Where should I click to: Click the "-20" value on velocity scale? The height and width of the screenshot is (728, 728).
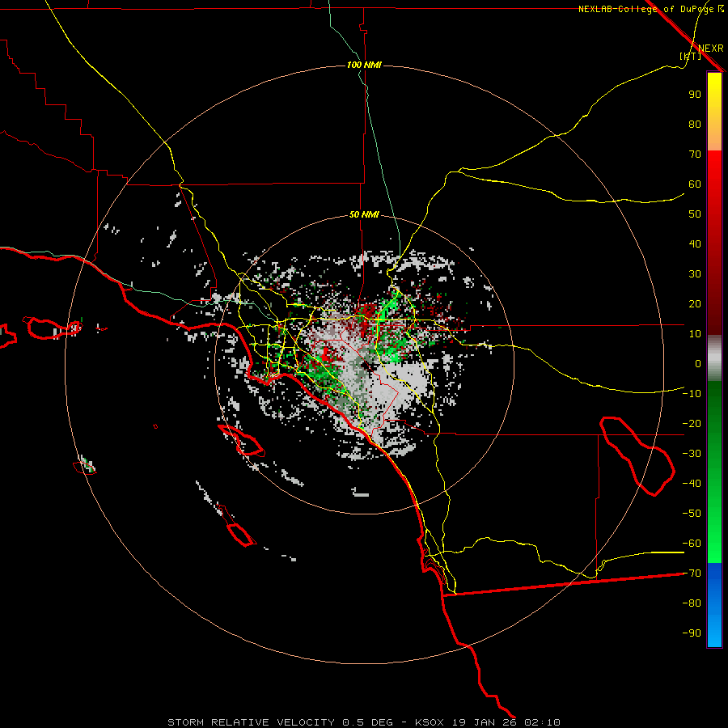coord(692,423)
